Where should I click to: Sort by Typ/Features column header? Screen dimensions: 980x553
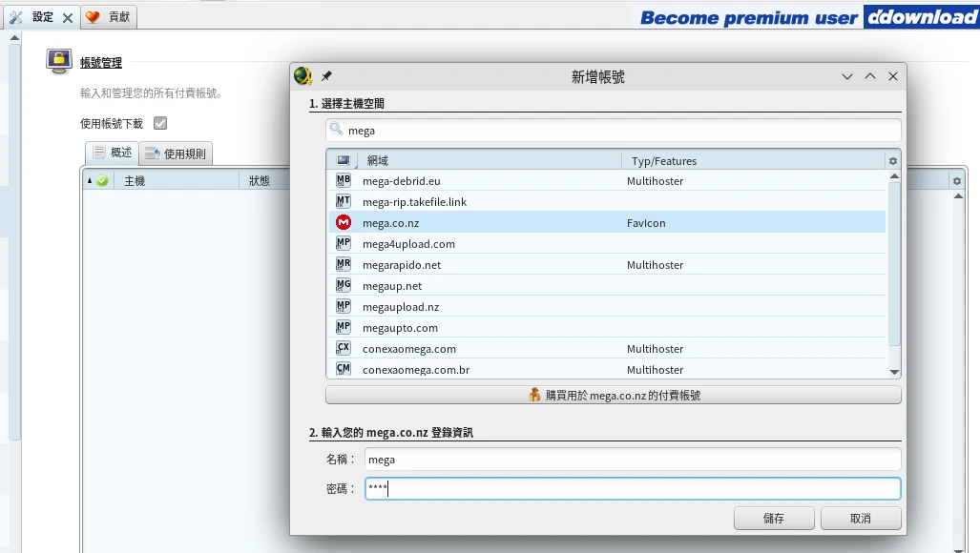click(x=753, y=160)
